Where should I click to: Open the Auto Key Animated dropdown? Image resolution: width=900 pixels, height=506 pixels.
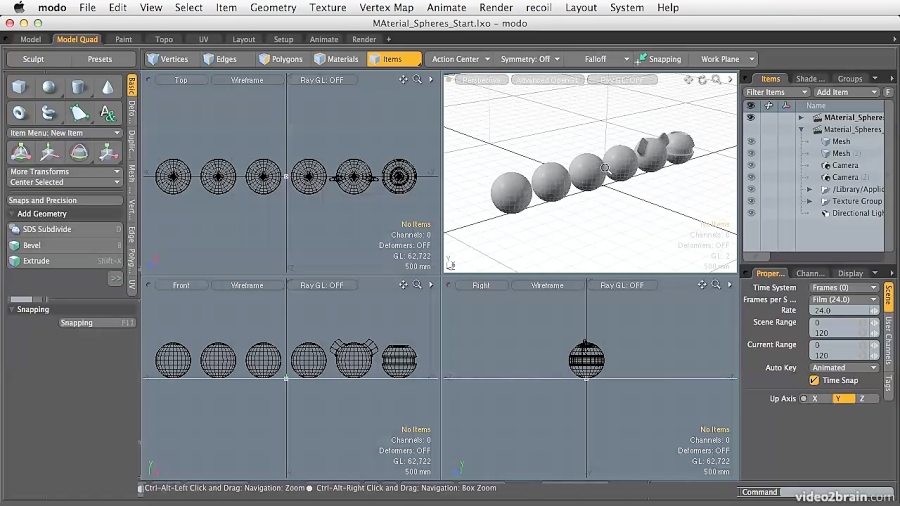[843, 367]
